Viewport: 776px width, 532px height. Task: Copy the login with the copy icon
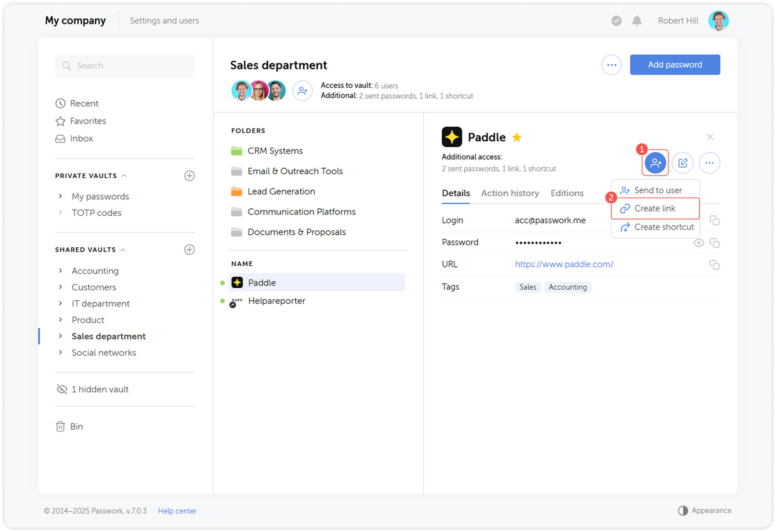(715, 220)
